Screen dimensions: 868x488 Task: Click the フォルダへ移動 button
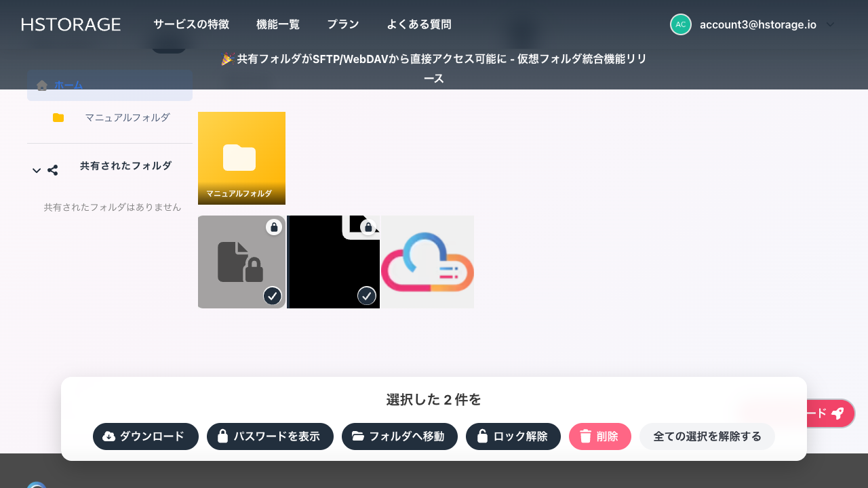(399, 436)
